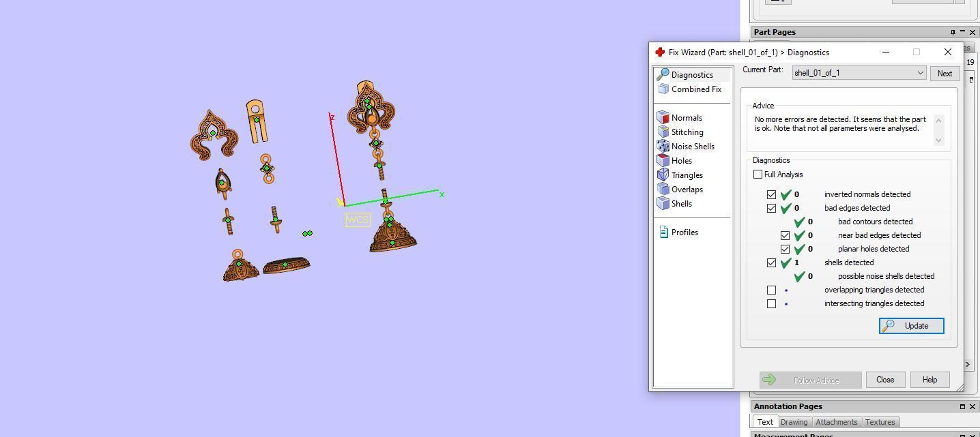Click the Follow Advice button
The image size is (980, 437).
[x=811, y=380]
